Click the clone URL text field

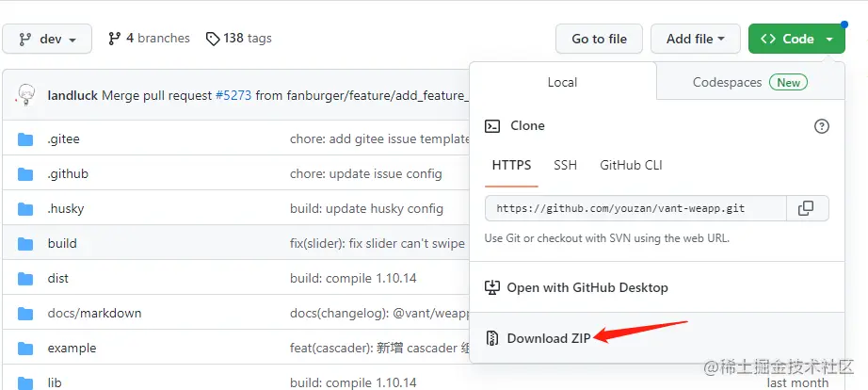pos(635,208)
